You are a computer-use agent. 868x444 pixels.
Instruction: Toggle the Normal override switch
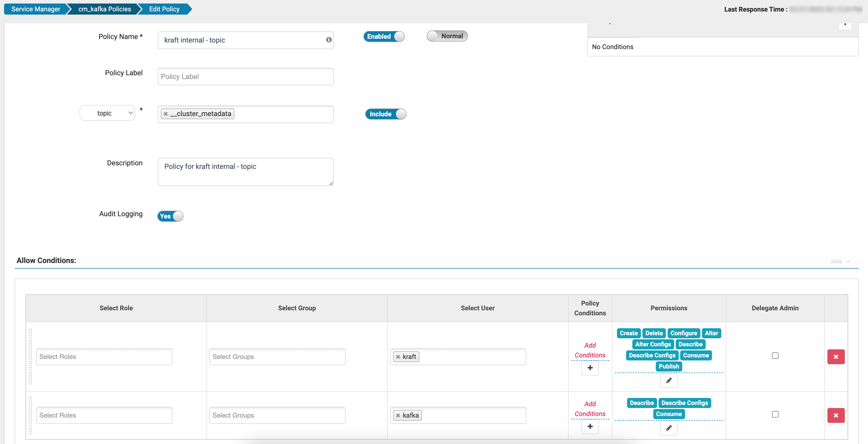coord(447,36)
